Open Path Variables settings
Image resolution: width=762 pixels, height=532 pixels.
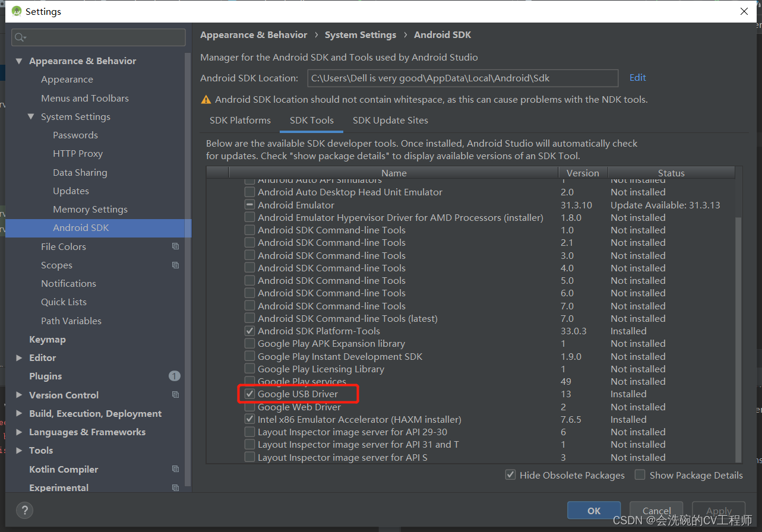tap(71, 321)
